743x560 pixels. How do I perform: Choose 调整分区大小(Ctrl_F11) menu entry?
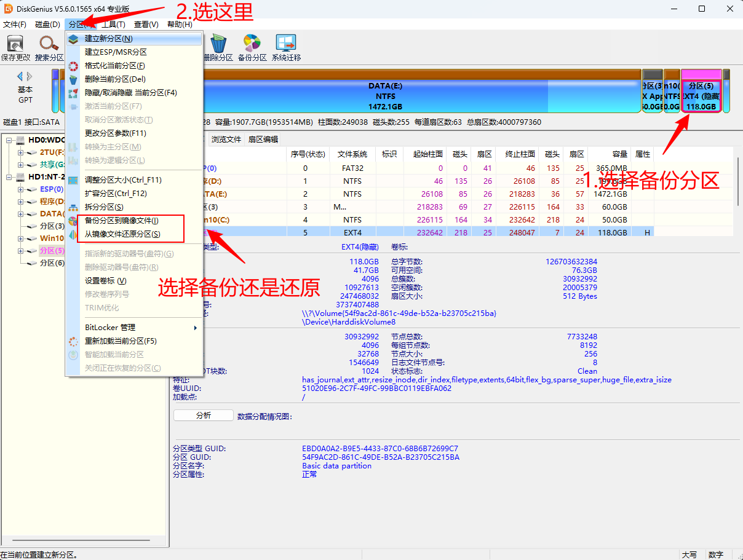134,180
